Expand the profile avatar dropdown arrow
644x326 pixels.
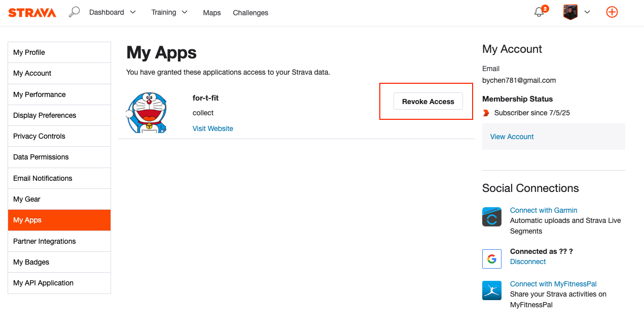coord(587,13)
